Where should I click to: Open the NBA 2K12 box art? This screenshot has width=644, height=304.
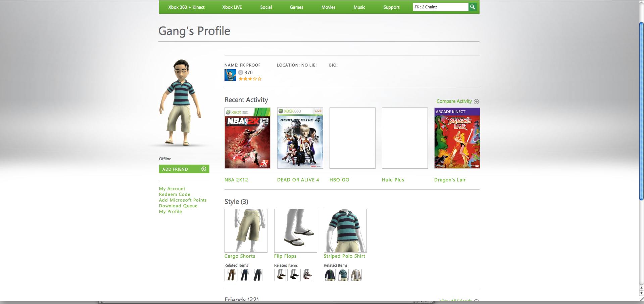(247, 138)
